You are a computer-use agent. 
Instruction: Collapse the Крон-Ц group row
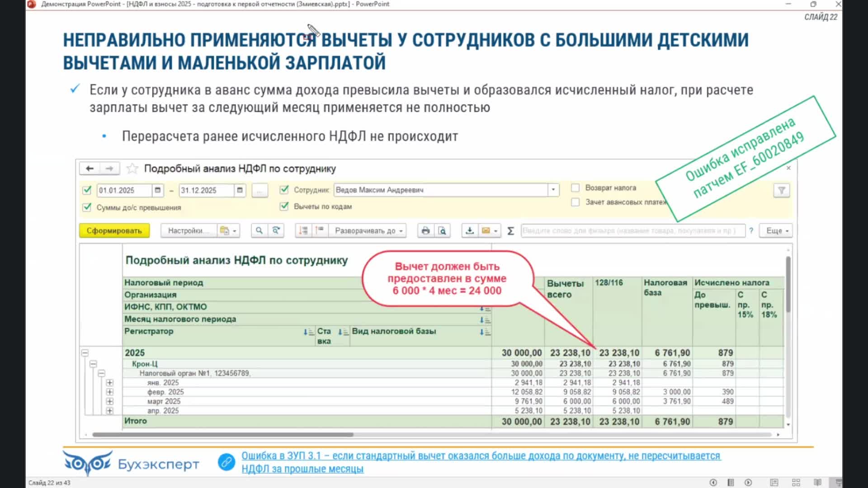point(93,364)
